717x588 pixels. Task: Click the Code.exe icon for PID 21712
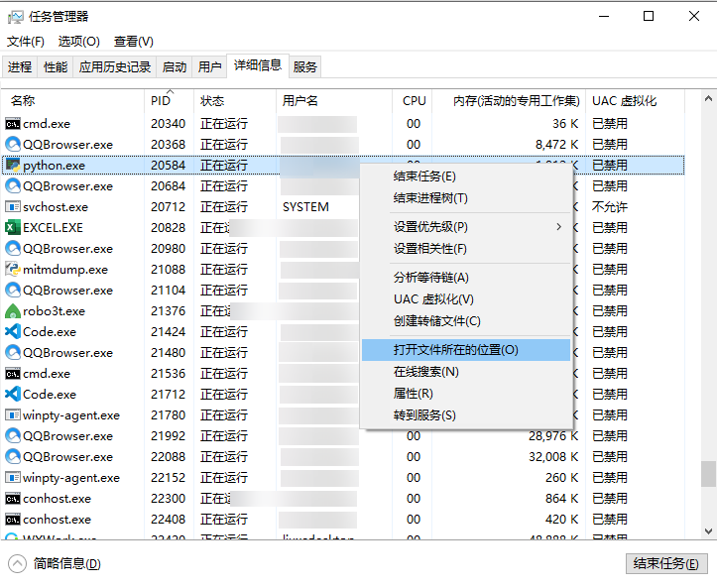(x=13, y=394)
